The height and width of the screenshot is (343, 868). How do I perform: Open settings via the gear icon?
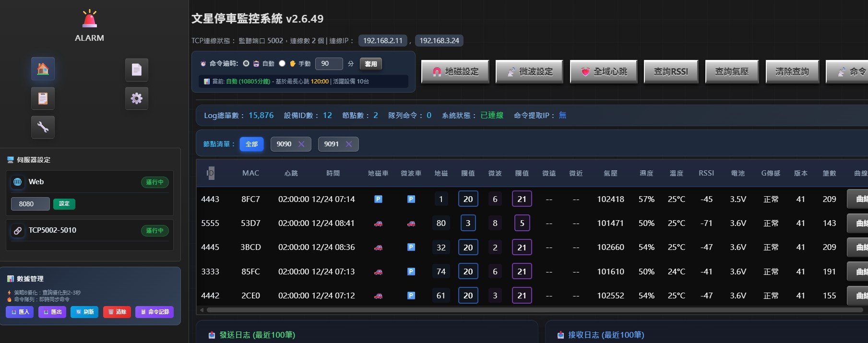click(136, 98)
